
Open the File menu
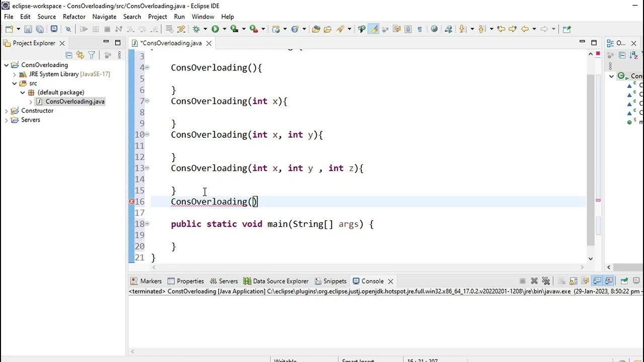click(x=9, y=17)
